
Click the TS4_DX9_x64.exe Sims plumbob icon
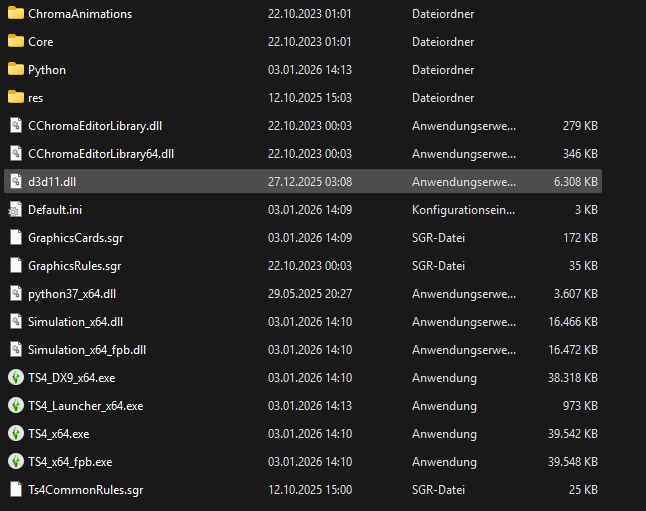tap(16, 377)
